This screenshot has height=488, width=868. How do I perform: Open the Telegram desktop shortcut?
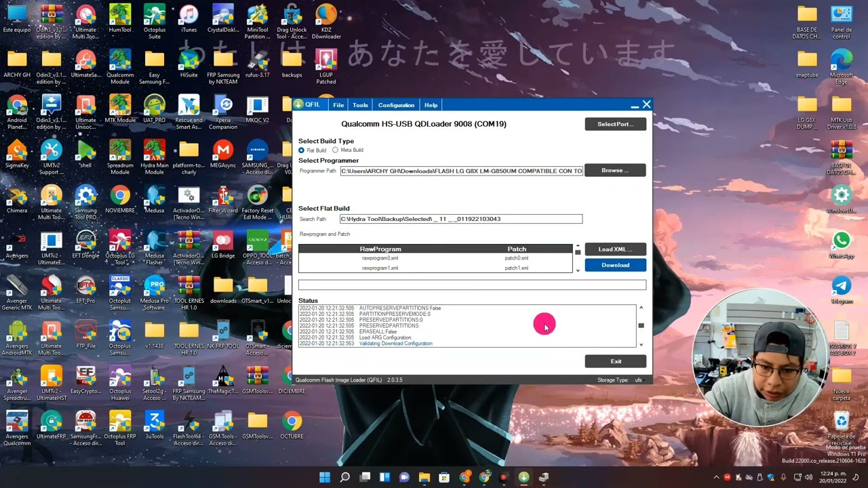[x=842, y=289]
